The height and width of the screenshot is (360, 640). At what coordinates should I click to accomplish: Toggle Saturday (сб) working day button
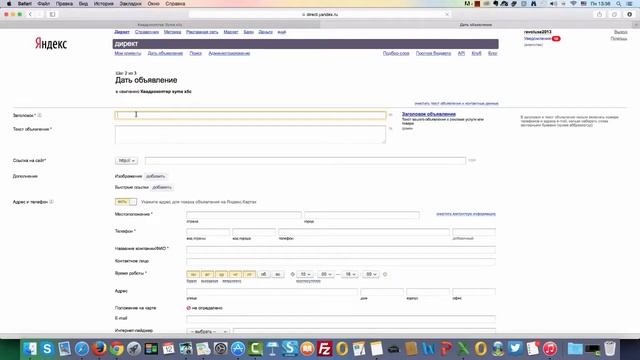(264, 274)
